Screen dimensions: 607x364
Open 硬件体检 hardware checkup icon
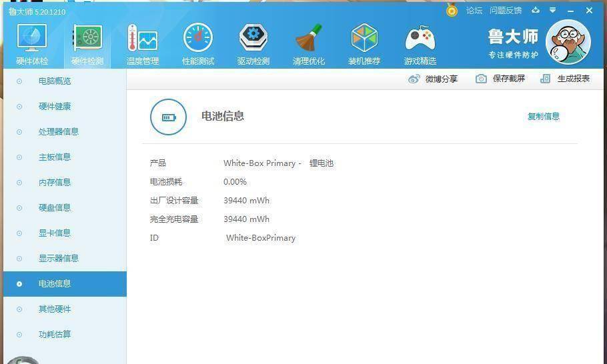pos(32,38)
